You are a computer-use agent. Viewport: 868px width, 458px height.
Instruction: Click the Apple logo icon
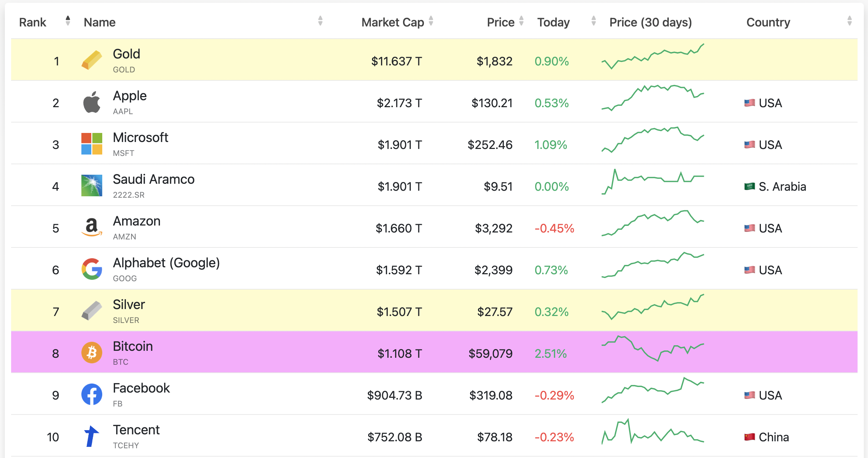tap(92, 102)
